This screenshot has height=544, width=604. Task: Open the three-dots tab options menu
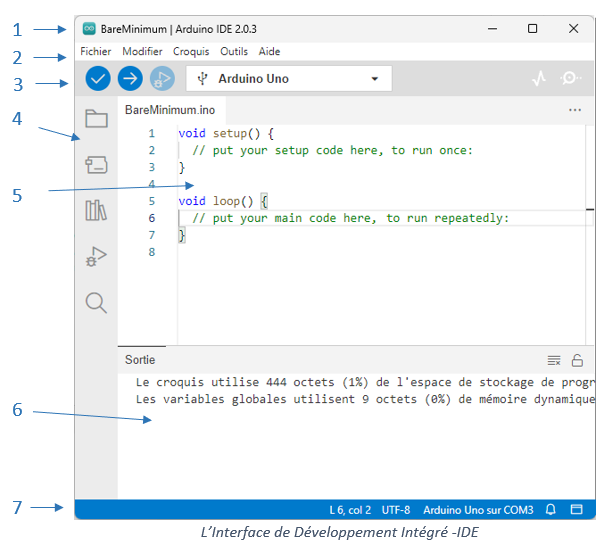tap(575, 110)
